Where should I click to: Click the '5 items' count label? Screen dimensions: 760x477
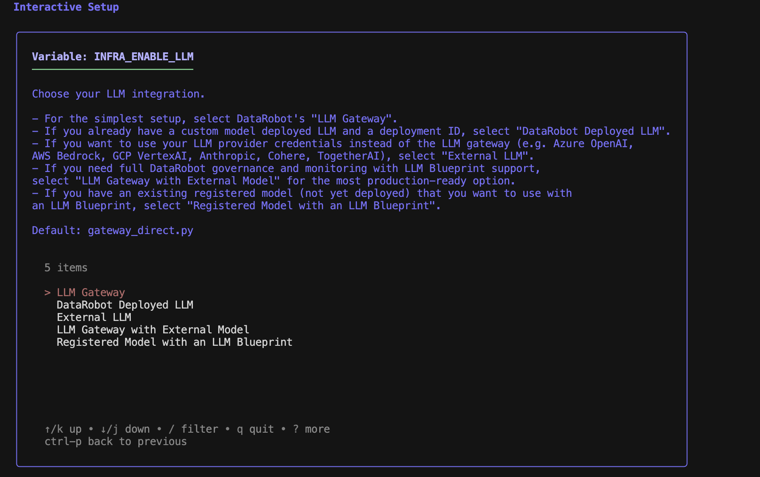pos(66,268)
